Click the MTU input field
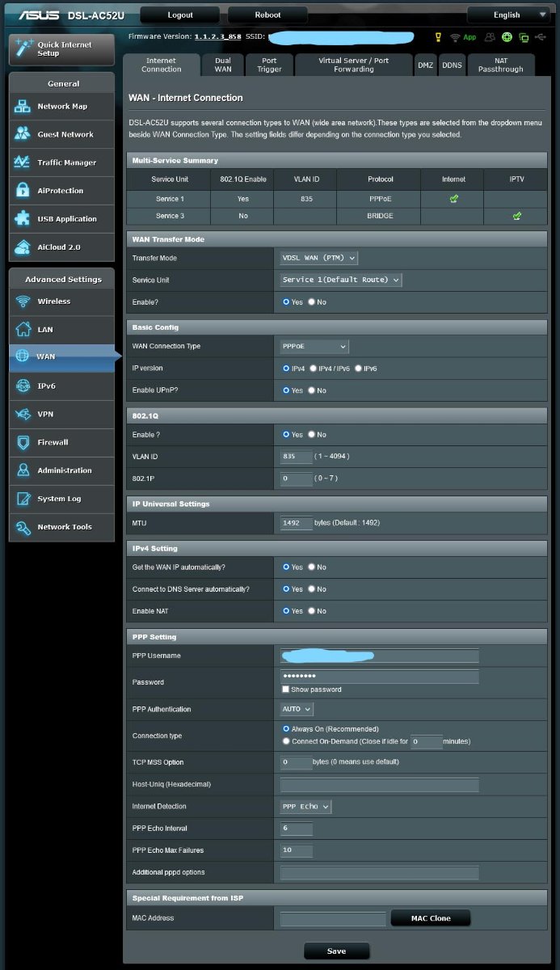Screen dimensions: 560x970 pyautogui.click(x=296, y=523)
